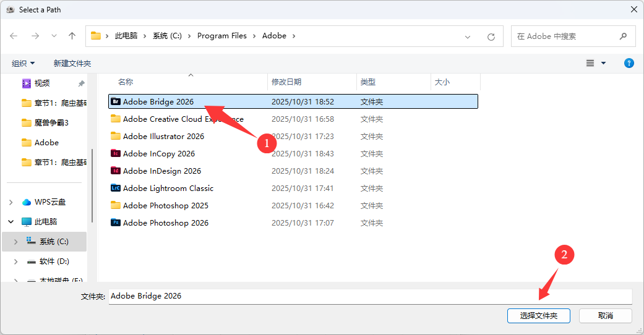Image resolution: width=644 pixels, height=335 pixels.
Task: Click the navigation pane scrollbar
Action: 92,185
